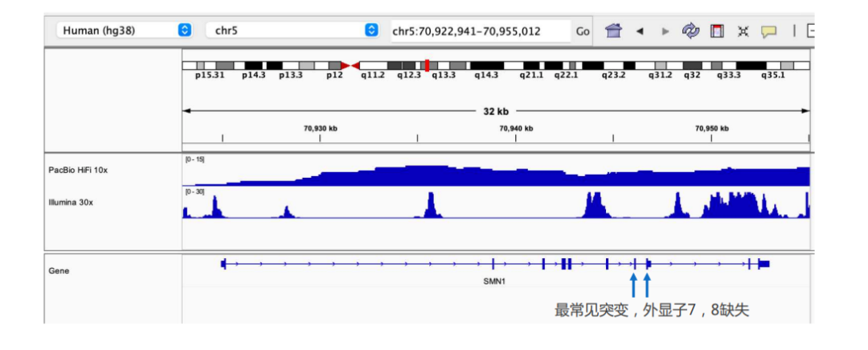
Task: Click the 70,950 kb ruler label
Action: (712, 129)
